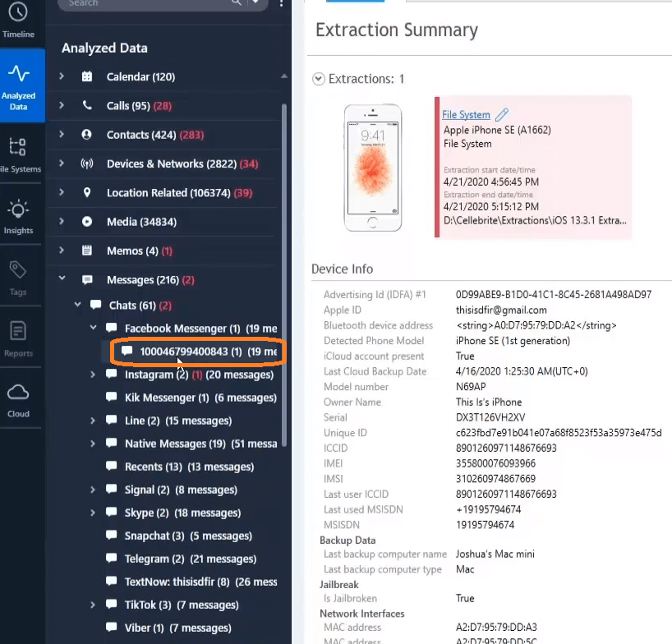Image resolution: width=672 pixels, height=644 pixels.
Task: Open the Reports sidebar section
Action: tap(18, 339)
